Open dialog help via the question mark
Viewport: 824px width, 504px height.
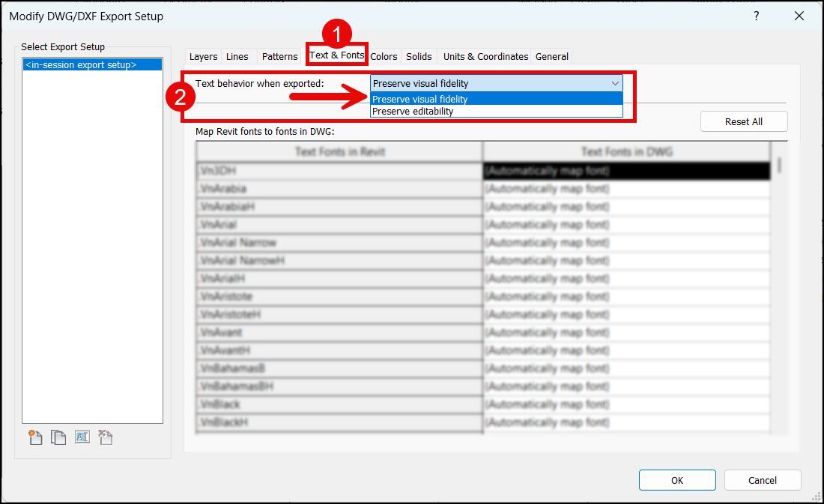[757, 16]
